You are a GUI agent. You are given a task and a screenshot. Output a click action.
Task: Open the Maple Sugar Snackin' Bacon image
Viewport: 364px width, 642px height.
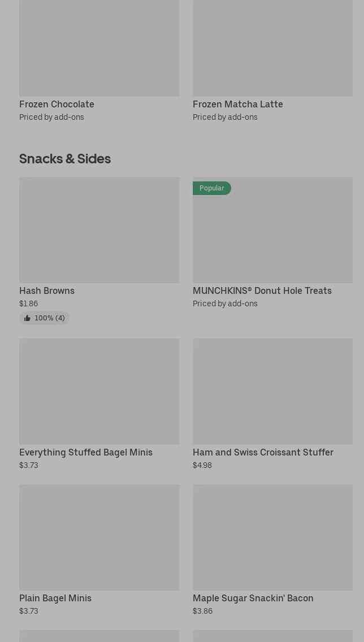pos(272,537)
